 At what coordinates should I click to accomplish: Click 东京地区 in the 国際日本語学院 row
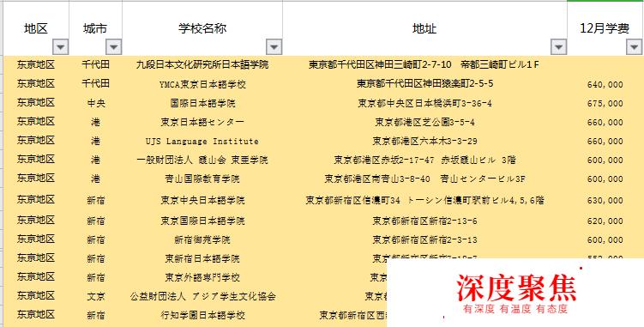point(36,102)
